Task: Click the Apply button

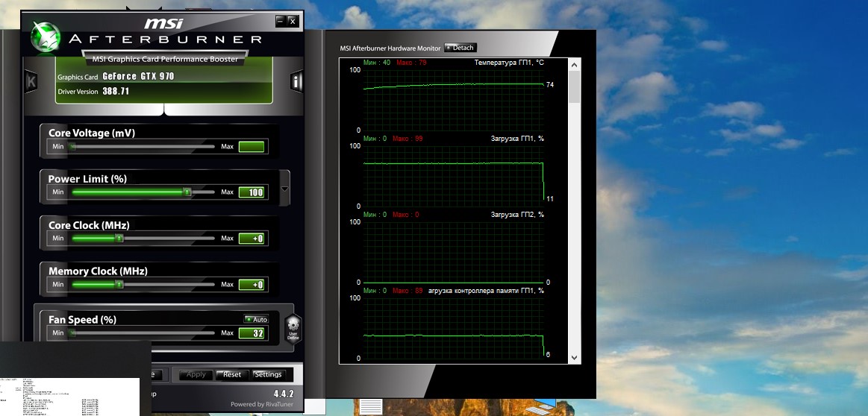Action: tap(196, 374)
